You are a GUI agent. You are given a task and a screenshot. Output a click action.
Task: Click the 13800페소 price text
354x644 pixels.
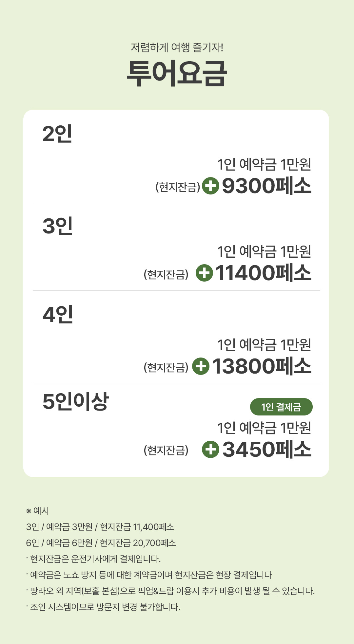coord(262,366)
